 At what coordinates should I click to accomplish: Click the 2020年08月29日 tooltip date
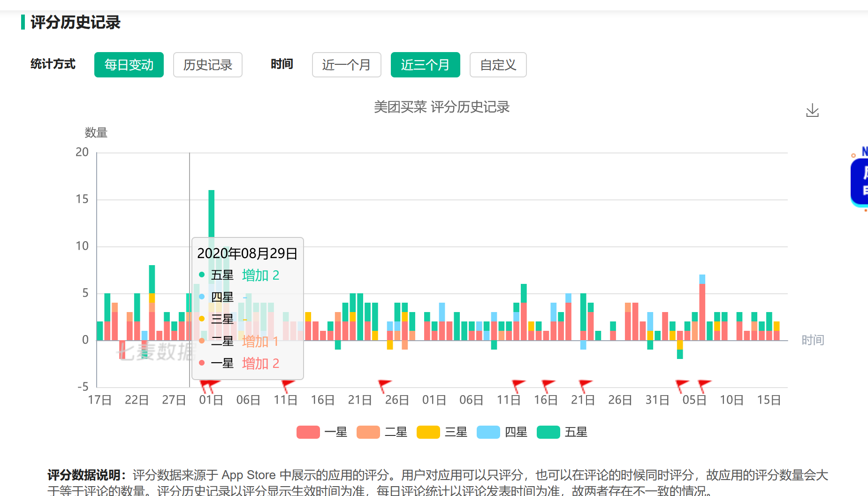pyautogui.click(x=247, y=253)
